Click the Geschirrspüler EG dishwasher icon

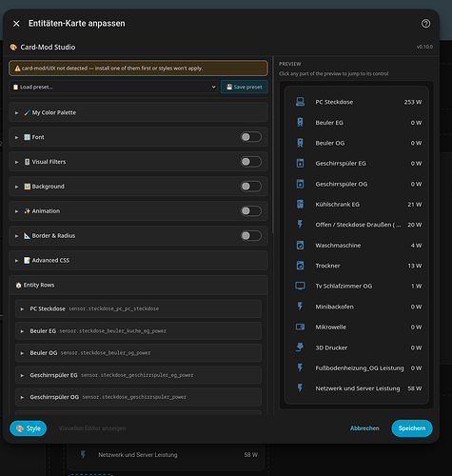pos(300,164)
